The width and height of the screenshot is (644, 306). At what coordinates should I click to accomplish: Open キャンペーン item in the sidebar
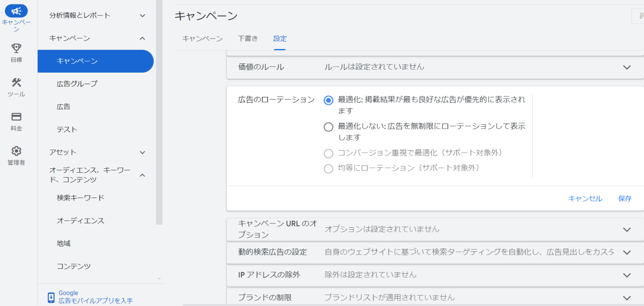pos(96,61)
